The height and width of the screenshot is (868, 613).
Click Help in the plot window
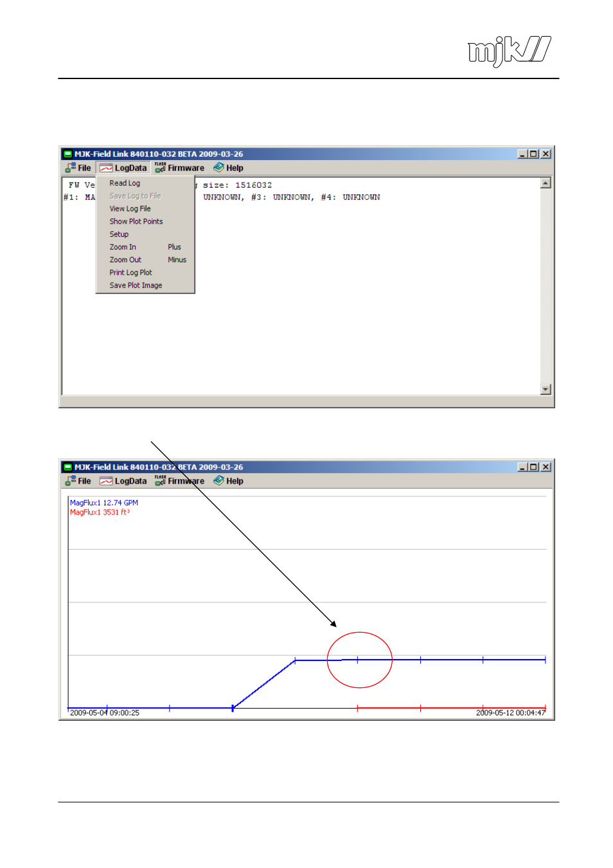(229, 482)
